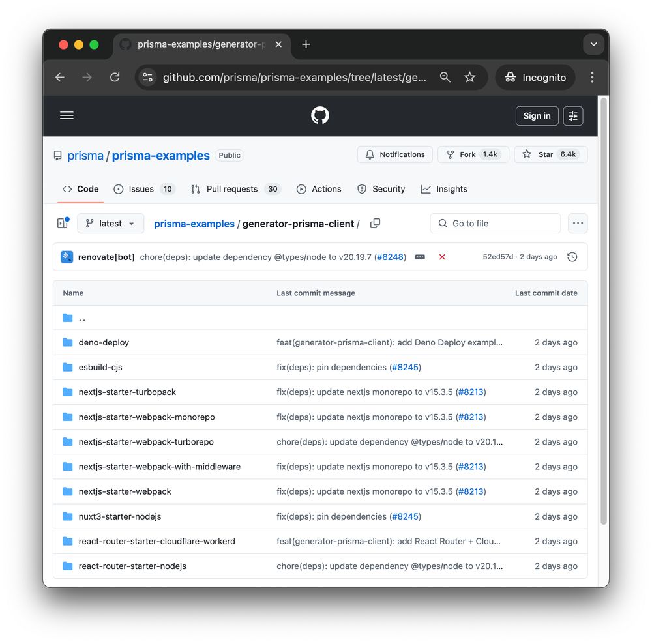Image resolution: width=652 pixels, height=644 pixels.
Task: Open react-router-starter-cloudflare-workerd commit message
Action: [389, 541]
